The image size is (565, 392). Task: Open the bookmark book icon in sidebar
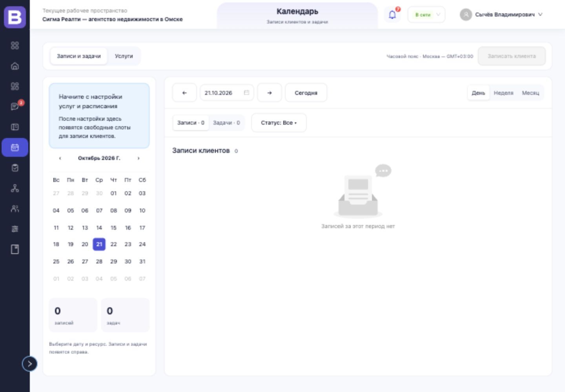point(15,249)
